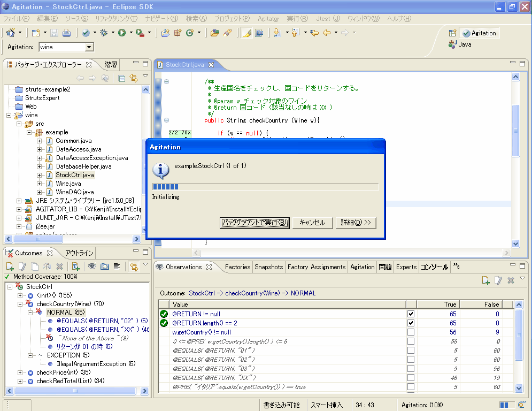Check the 0 <= @PRE length row checkbox
This screenshot has height=411, width=532.
pos(411,341)
